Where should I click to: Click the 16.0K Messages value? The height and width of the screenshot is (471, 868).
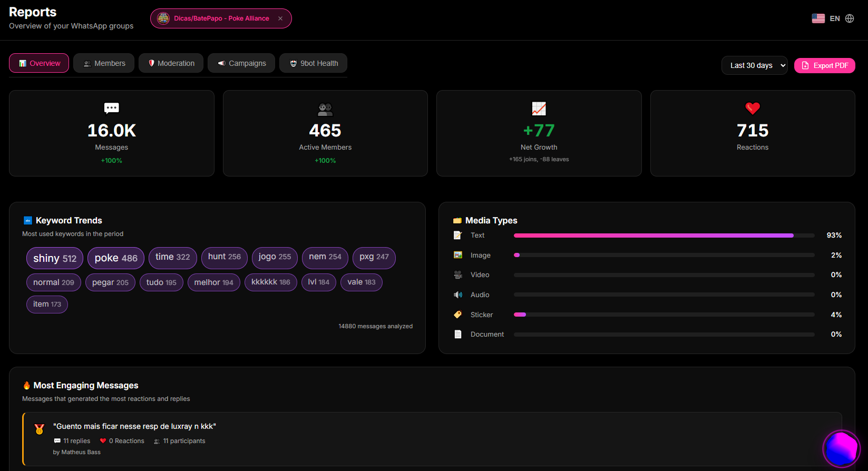point(112,130)
